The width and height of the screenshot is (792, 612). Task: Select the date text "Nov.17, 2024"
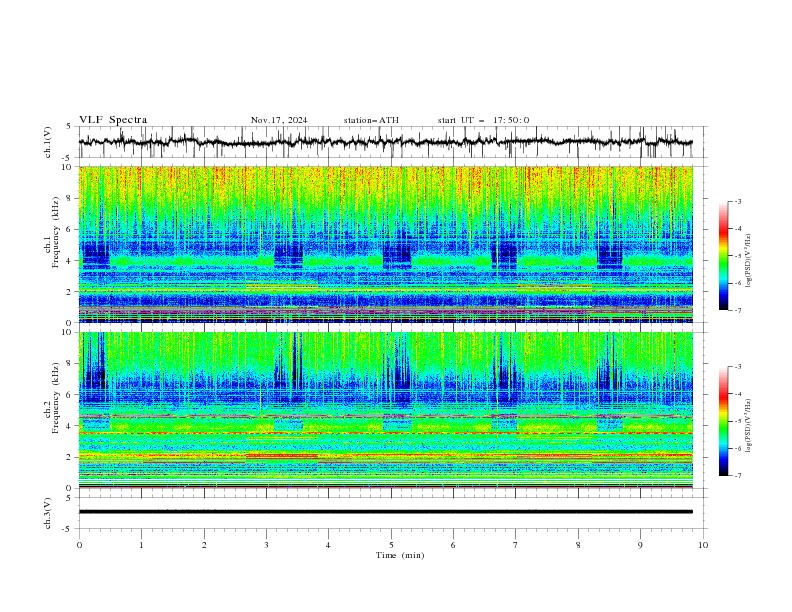tap(279, 120)
